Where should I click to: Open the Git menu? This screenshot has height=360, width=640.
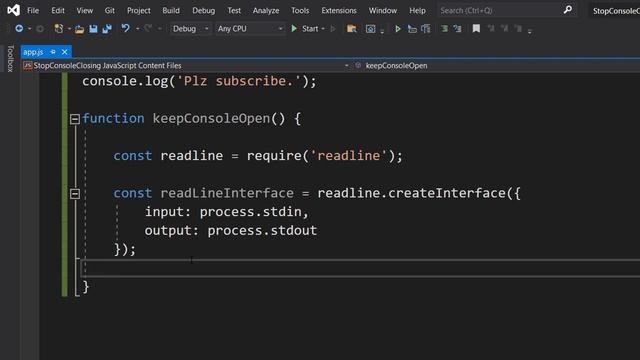click(109, 11)
